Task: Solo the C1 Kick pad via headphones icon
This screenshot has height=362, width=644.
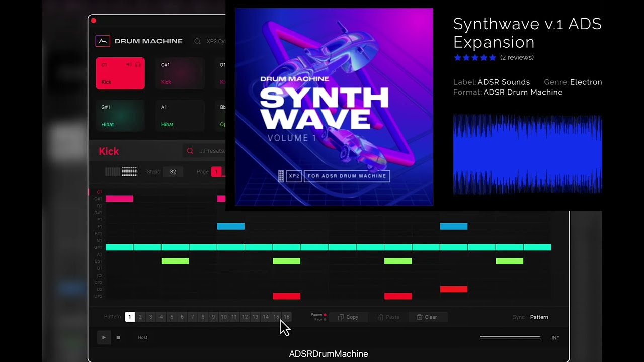Action: point(138,65)
